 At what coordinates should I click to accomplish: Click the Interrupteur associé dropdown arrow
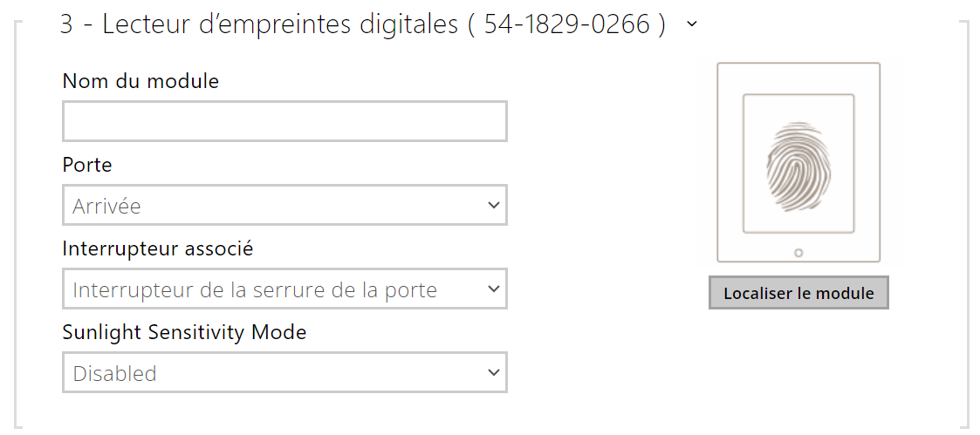click(494, 289)
